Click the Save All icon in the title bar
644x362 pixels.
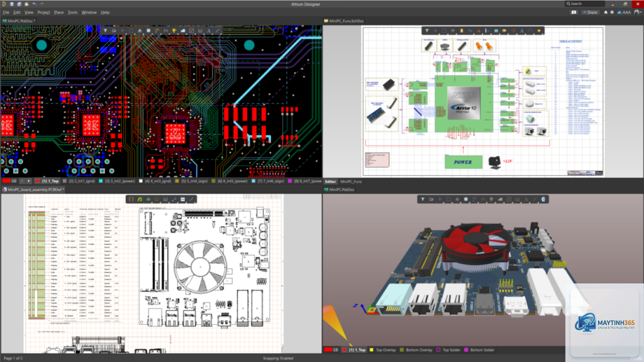(19, 4)
